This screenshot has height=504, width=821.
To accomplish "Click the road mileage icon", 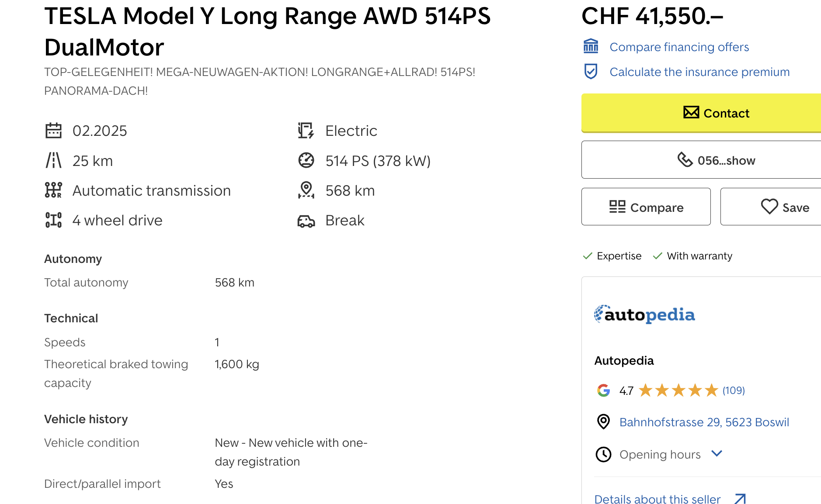I will 53,160.
